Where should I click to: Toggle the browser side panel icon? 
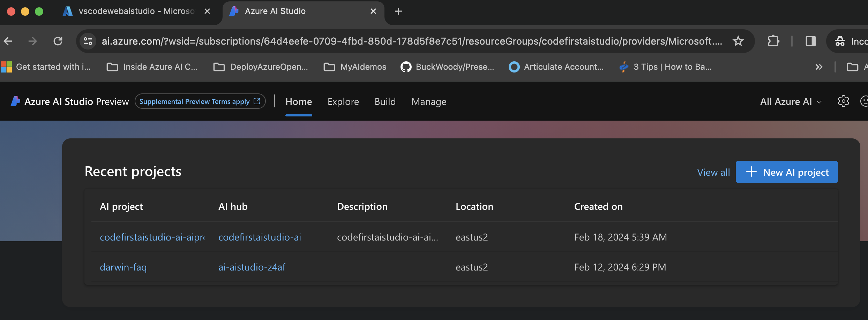coord(810,41)
